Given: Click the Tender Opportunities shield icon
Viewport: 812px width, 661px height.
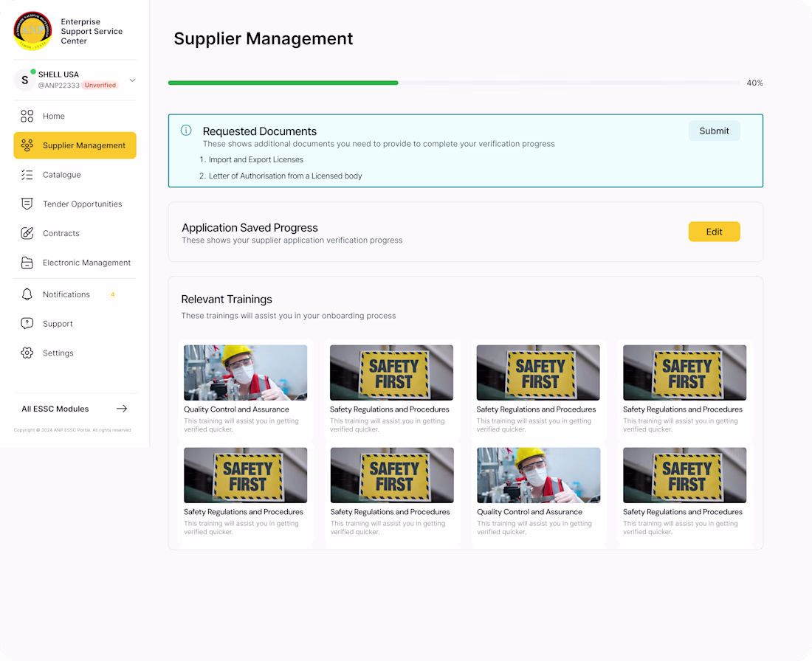Looking at the screenshot, I should [x=27, y=204].
